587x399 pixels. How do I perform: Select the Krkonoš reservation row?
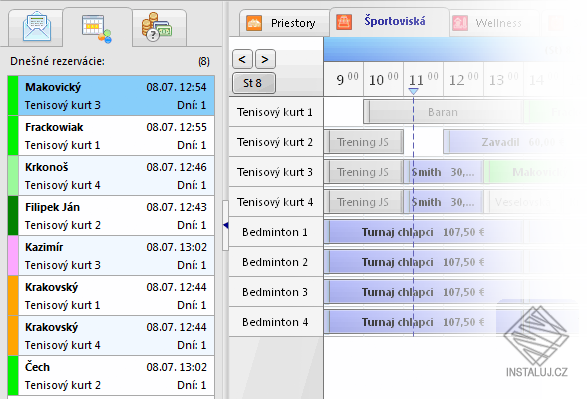pos(111,176)
